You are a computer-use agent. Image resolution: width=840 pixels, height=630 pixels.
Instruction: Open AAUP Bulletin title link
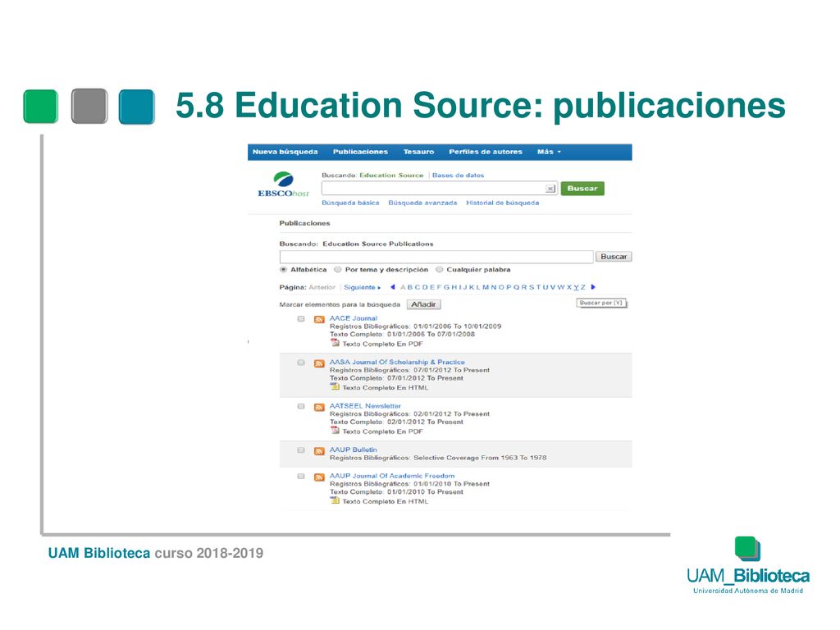tap(353, 450)
